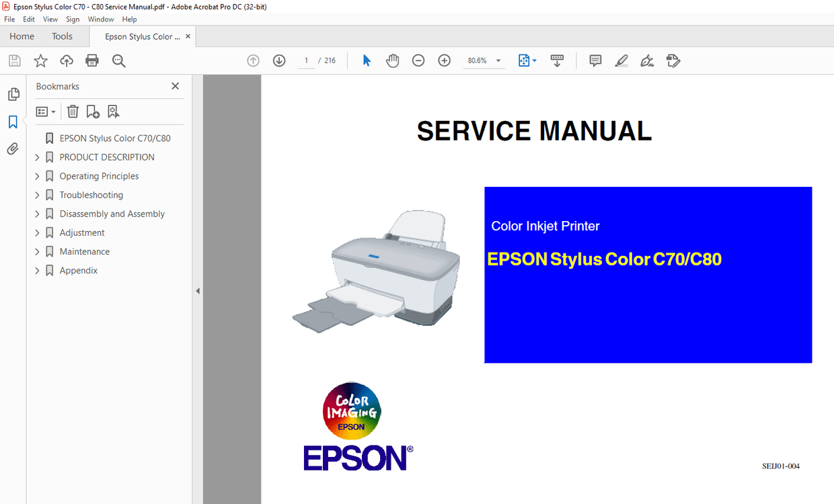The width and height of the screenshot is (834, 504).
Task: Delete the selected bookmark
Action: [x=73, y=111]
